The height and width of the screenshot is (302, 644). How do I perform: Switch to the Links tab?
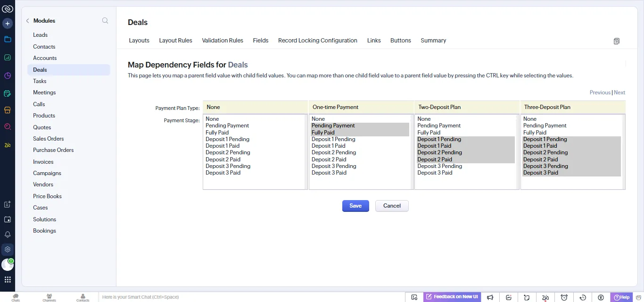click(x=374, y=41)
